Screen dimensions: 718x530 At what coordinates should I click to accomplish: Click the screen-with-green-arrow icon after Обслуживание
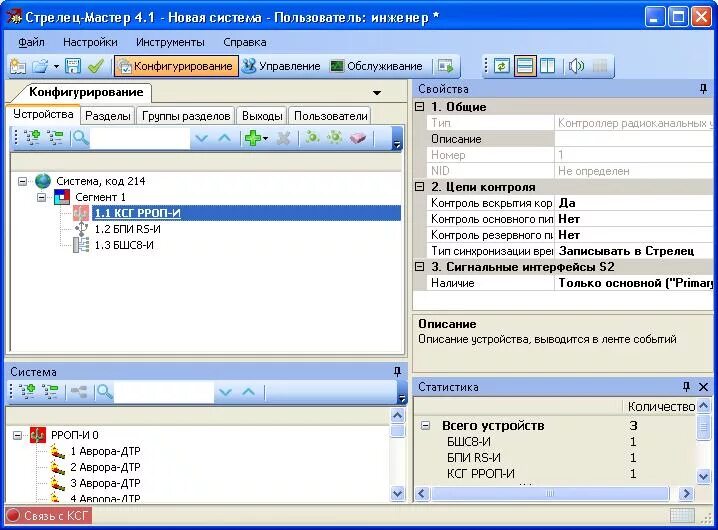[x=445, y=66]
